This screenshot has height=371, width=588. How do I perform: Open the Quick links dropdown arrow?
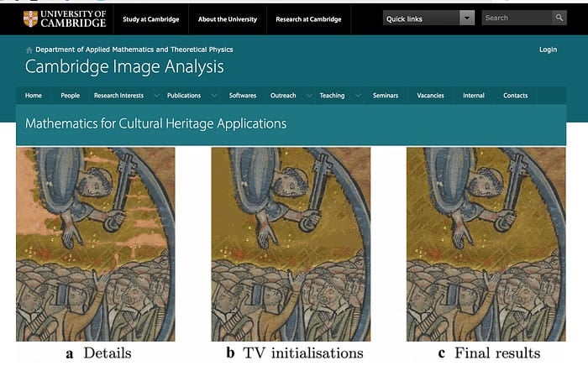467,18
